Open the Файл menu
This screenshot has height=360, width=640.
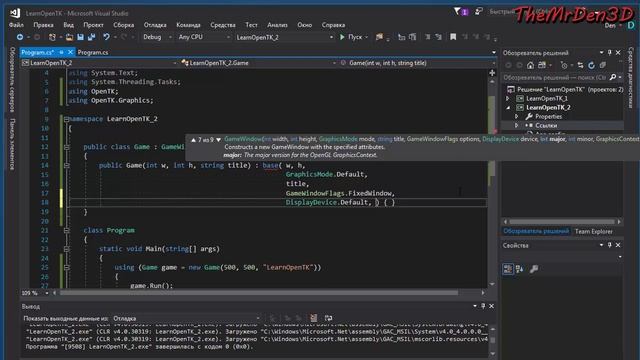click(16, 25)
